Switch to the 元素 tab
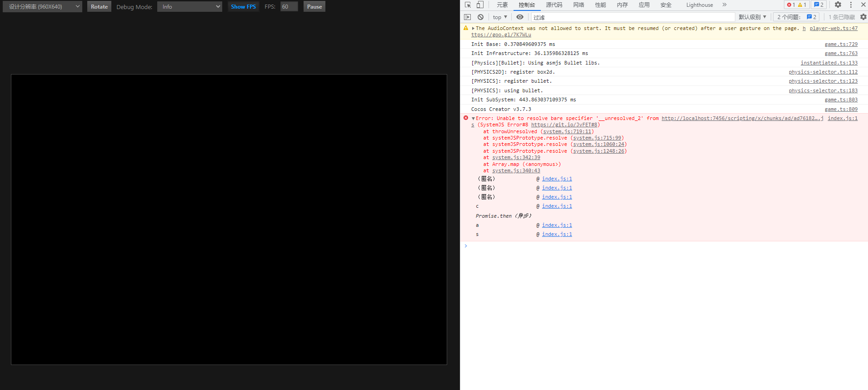868x390 pixels. coord(502,5)
